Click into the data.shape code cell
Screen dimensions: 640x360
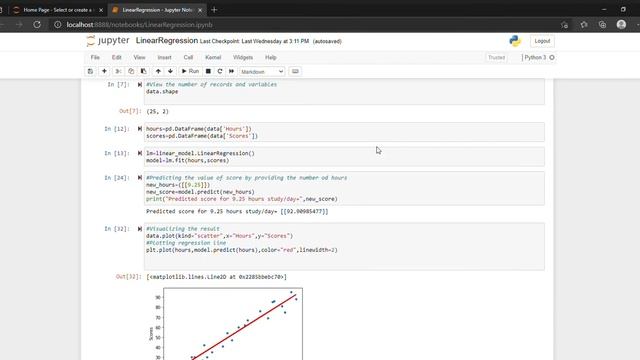pyautogui.click(x=344, y=91)
